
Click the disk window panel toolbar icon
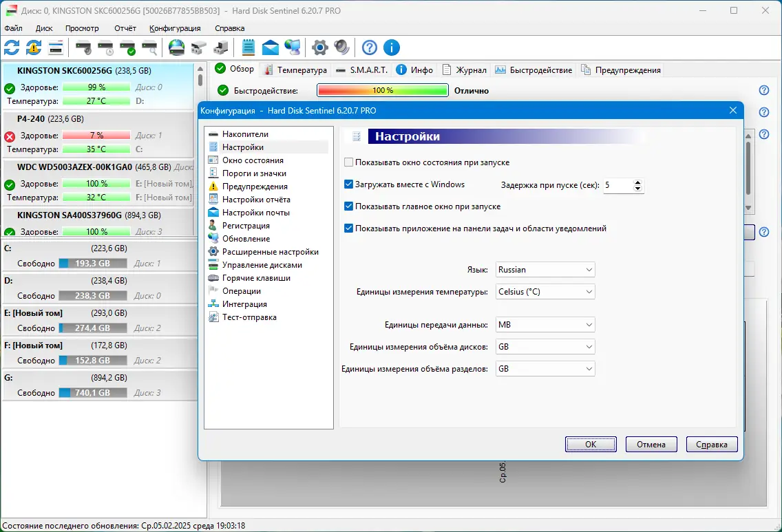(56, 48)
